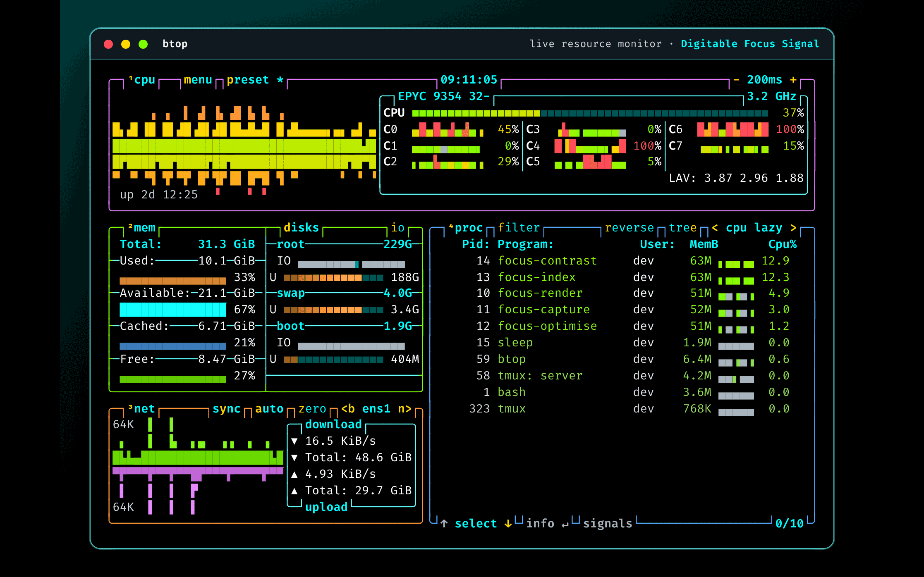This screenshot has width=924, height=577.
Task: Increase update interval with plus sign
Action: point(793,79)
